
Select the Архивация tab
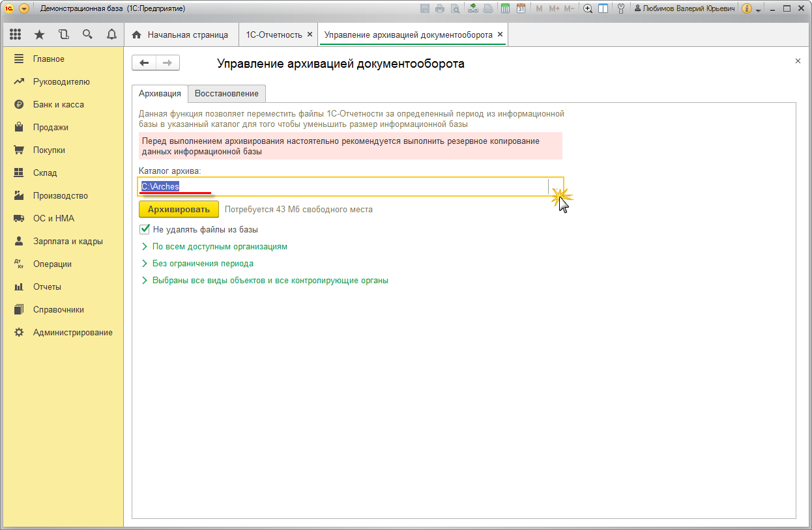[x=160, y=93]
